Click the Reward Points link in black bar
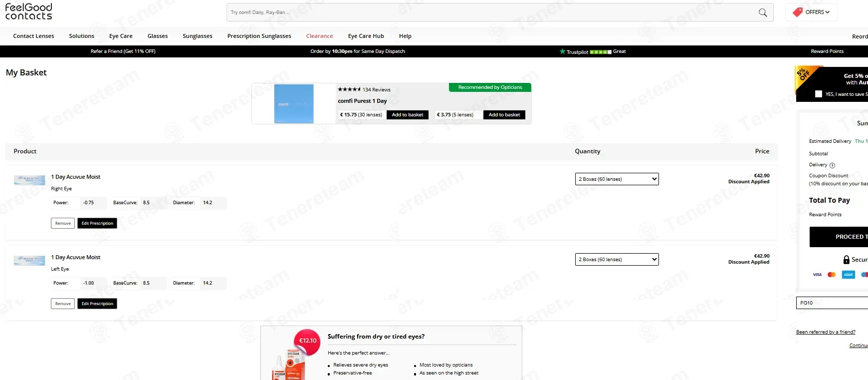This screenshot has width=868, height=380. (x=827, y=51)
